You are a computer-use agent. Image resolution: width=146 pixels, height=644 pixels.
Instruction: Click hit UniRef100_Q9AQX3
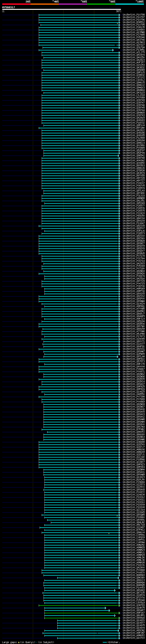point(134,87)
